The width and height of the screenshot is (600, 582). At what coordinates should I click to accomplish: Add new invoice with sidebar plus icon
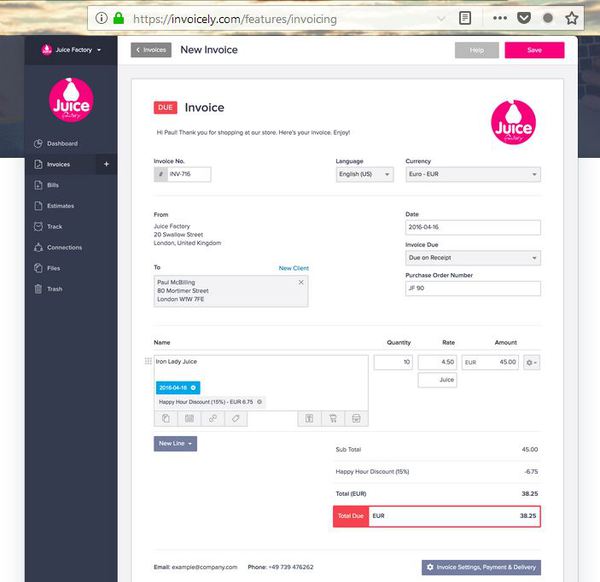click(x=106, y=164)
